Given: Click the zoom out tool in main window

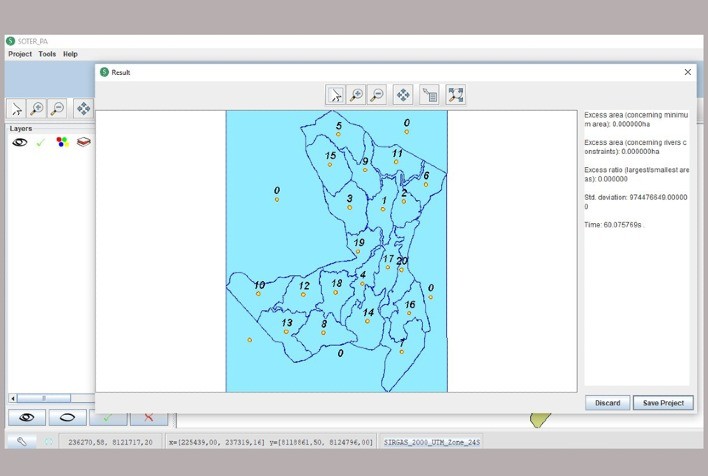Looking at the screenshot, I should click(x=57, y=109).
